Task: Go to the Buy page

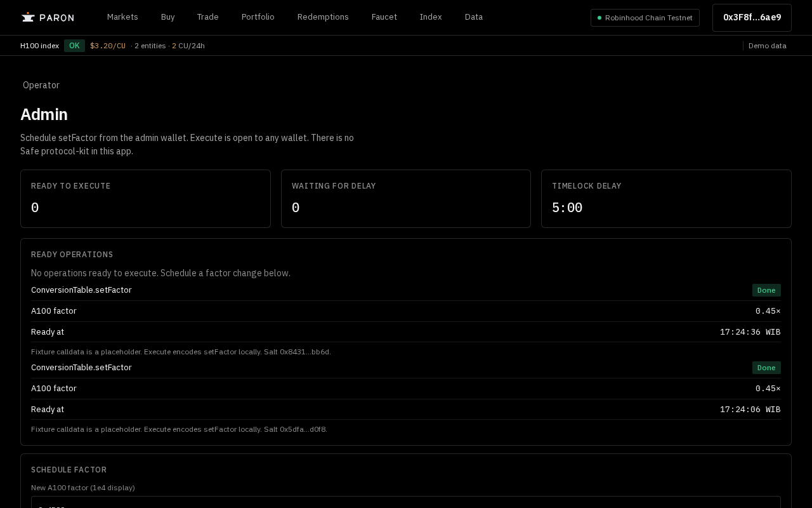Action: 167,17
